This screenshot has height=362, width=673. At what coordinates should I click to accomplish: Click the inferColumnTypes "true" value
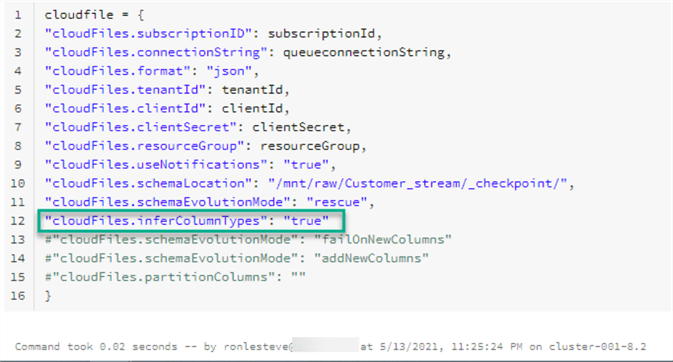click(x=306, y=221)
